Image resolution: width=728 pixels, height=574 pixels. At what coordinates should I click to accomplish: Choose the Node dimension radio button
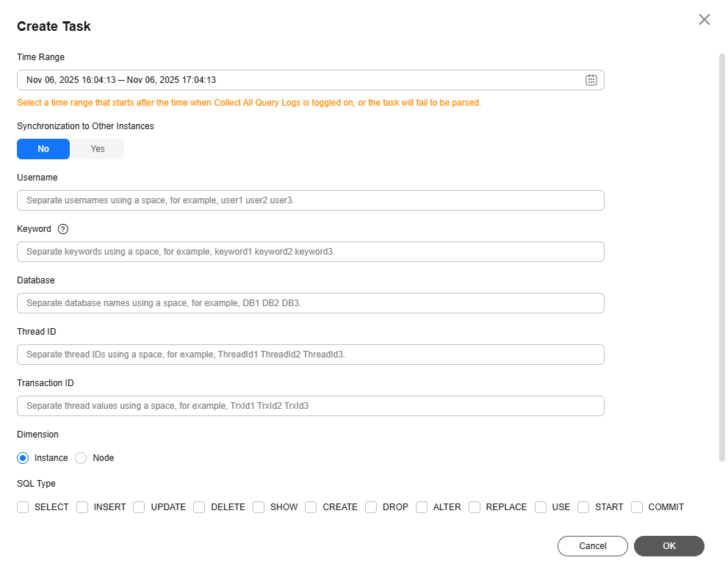(82, 458)
